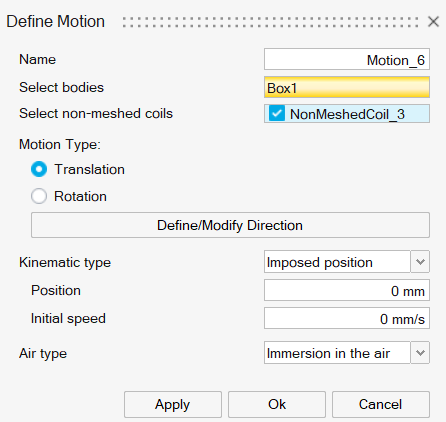Select the Translation radio button

coord(39,169)
